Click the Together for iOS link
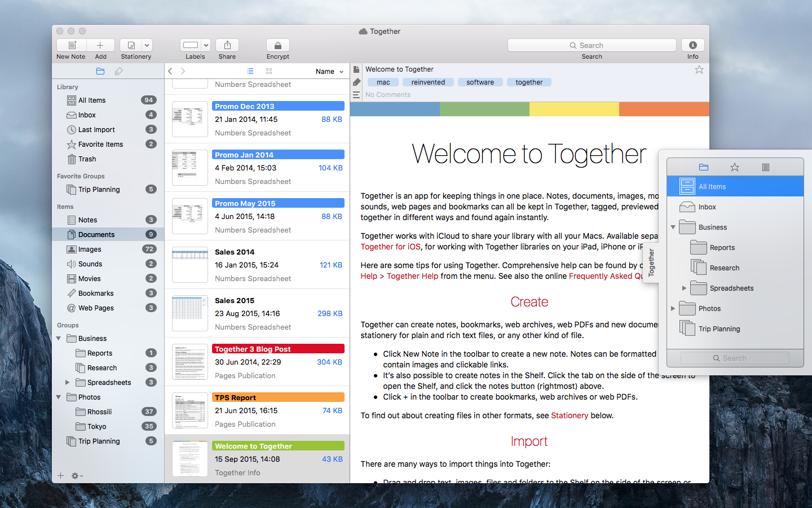 [x=390, y=247]
